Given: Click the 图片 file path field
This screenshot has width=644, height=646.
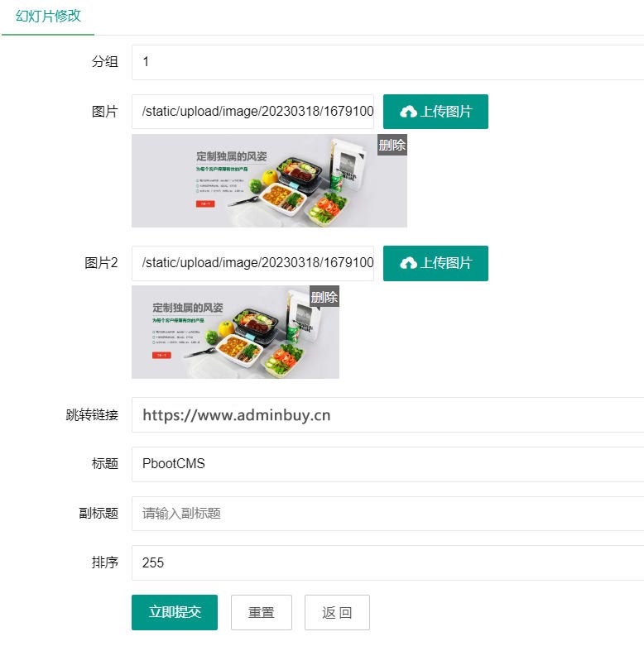Looking at the screenshot, I should coord(252,112).
